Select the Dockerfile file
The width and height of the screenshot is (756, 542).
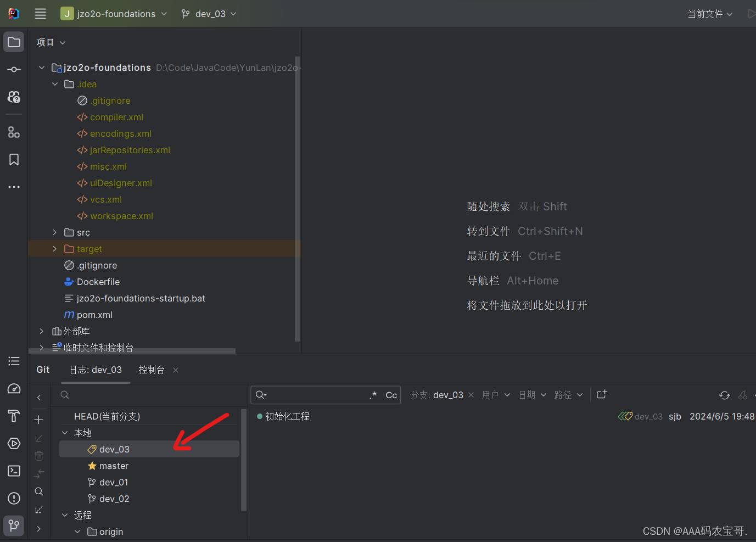point(98,282)
